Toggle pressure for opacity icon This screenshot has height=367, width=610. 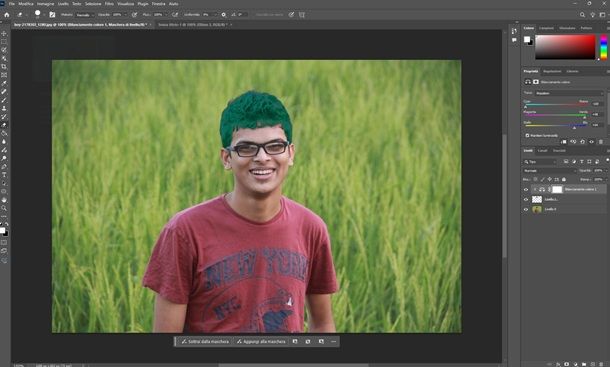click(135, 15)
